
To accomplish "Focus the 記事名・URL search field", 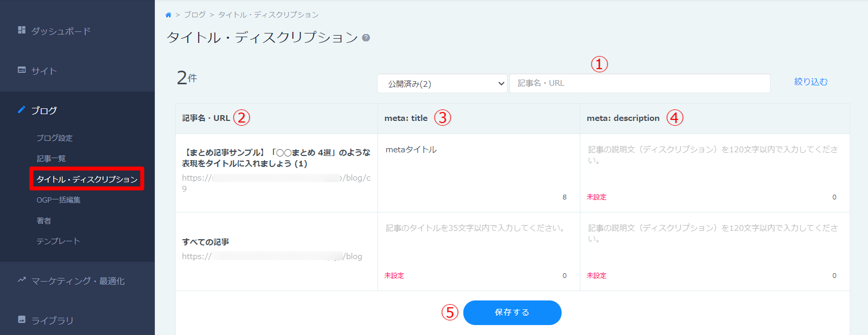I will point(640,83).
